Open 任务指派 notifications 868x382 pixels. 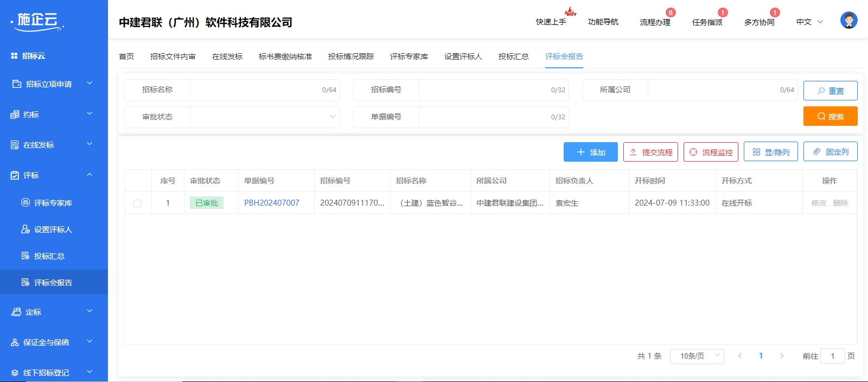click(x=707, y=22)
